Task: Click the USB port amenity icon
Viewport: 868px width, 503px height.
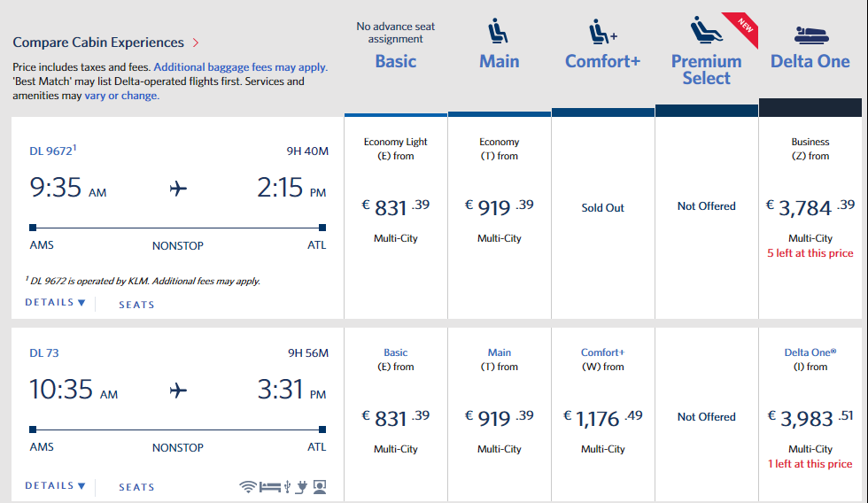Action: tap(287, 486)
